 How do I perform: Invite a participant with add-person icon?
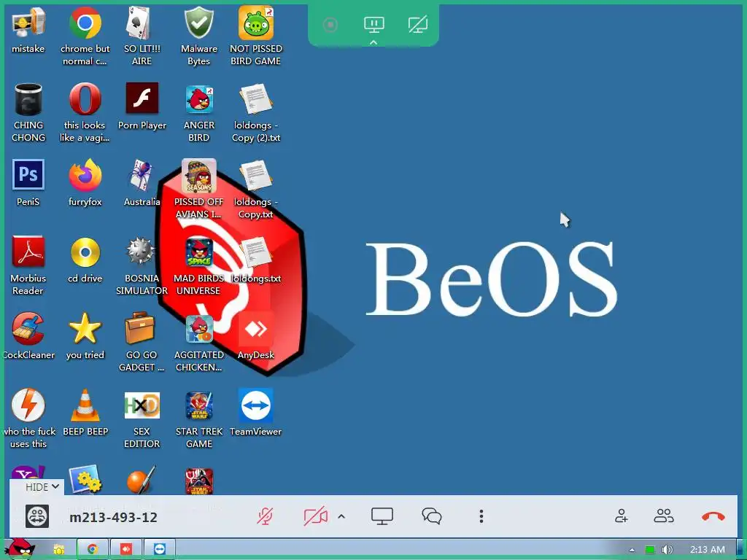click(622, 516)
